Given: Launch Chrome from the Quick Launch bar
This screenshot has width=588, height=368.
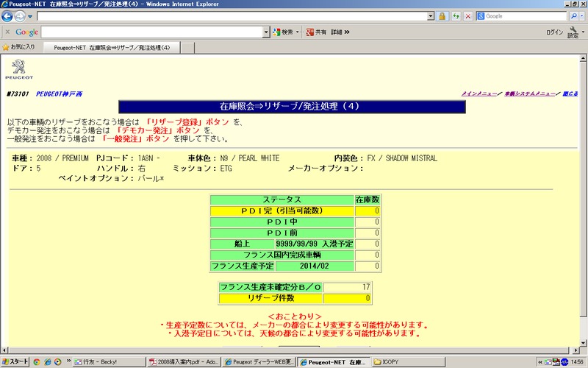Looking at the screenshot, I should [x=37, y=362].
